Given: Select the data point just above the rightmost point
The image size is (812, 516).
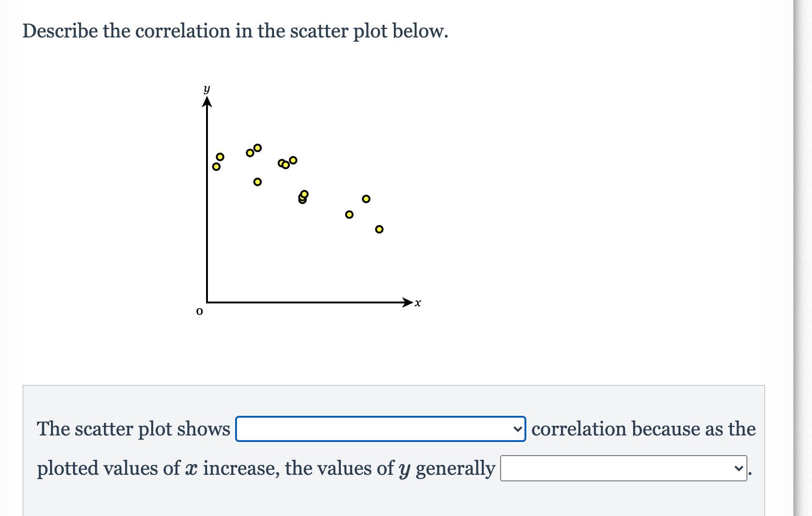Looking at the screenshot, I should click(x=366, y=199).
